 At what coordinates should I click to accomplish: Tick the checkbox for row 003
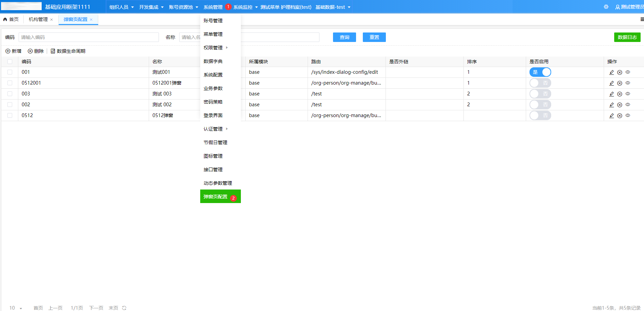10,94
